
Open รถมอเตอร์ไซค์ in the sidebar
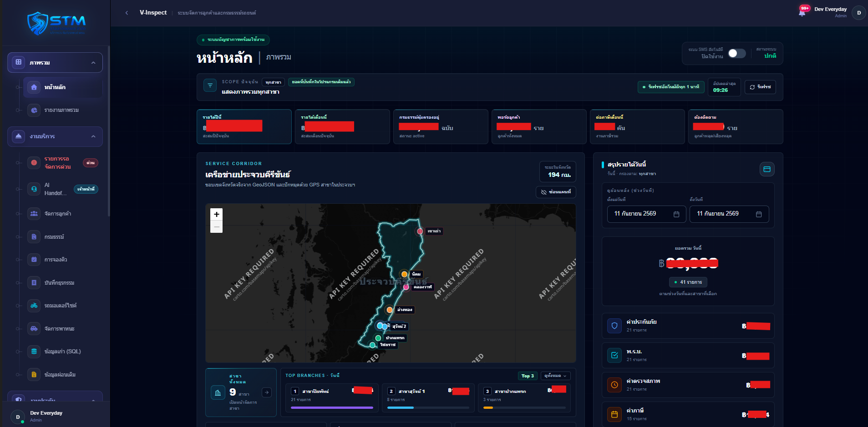[x=63, y=306]
